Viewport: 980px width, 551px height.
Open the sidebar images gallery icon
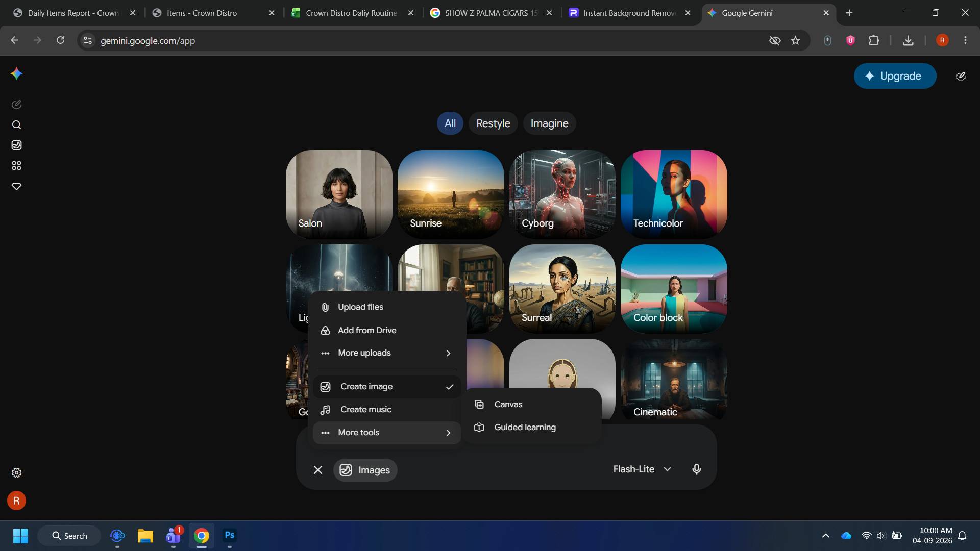16,145
